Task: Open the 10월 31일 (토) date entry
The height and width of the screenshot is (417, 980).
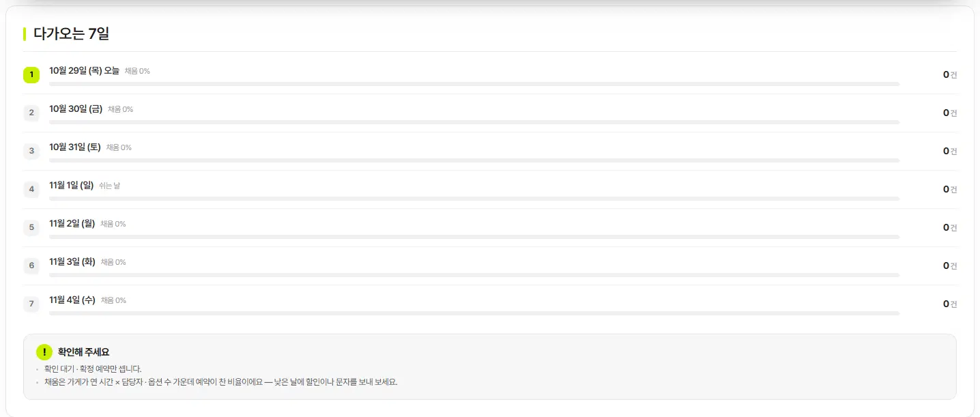Action: click(x=75, y=147)
